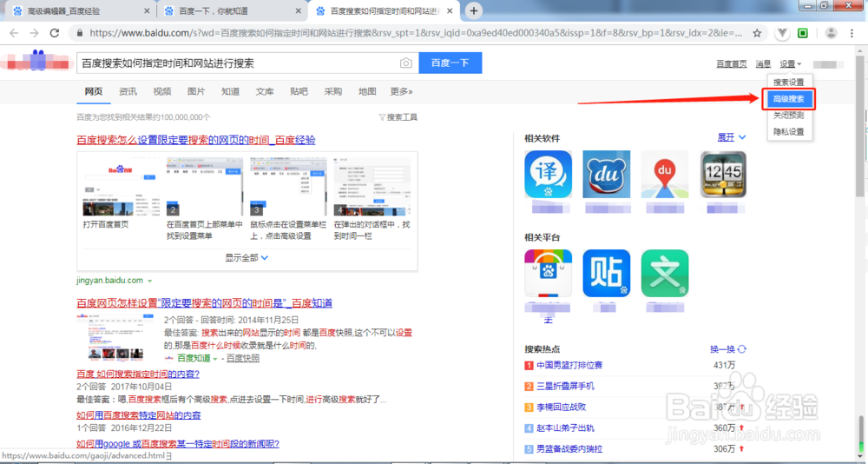Choose 搜索设置 from the settings menu
Image resolution: width=868 pixels, height=464 pixels.
[x=789, y=82]
